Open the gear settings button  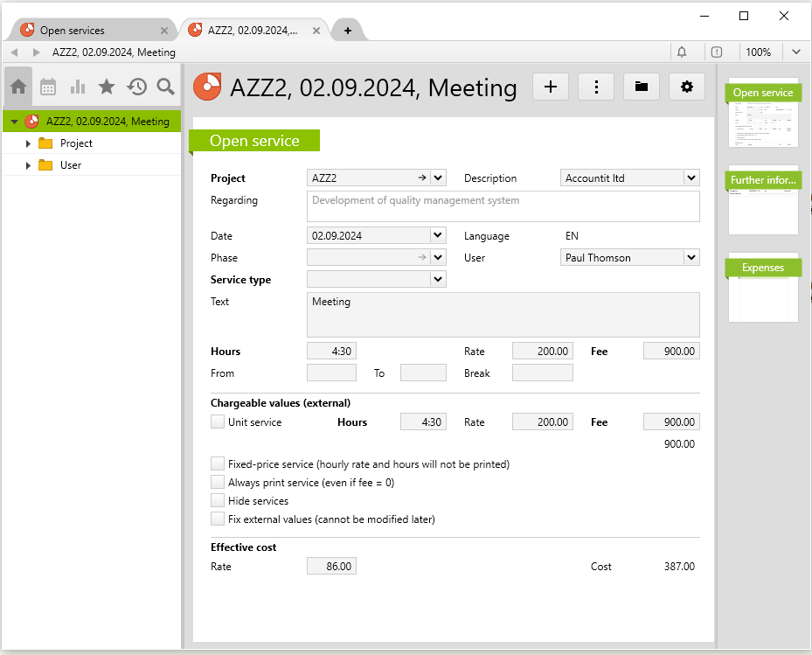(x=687, y=87)
